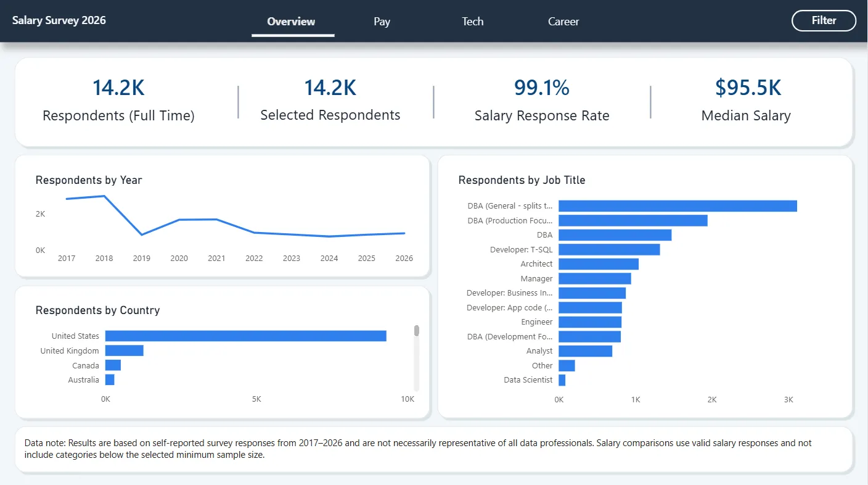This screenshot has width=868, height=485.
Task: Click the United States country label
Action: (x=75, y=336)
